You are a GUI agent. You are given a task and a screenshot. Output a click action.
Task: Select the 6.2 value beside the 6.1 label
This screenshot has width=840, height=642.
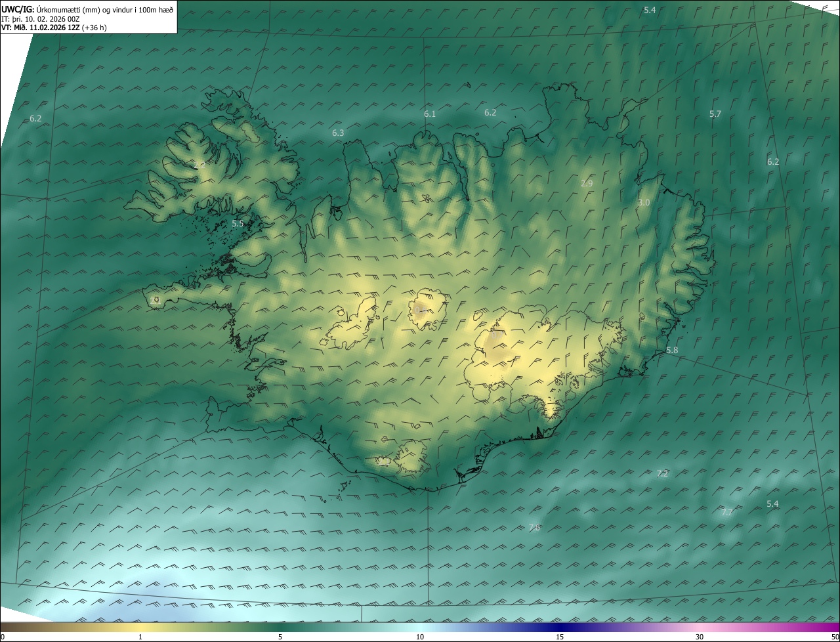coord(490,113)
